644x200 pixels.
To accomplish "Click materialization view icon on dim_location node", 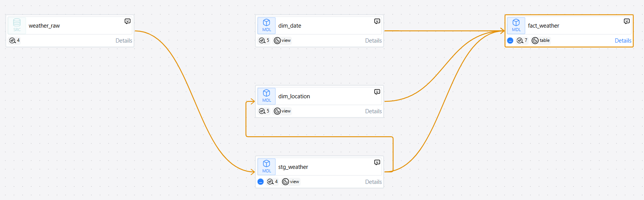I will 277,111.
